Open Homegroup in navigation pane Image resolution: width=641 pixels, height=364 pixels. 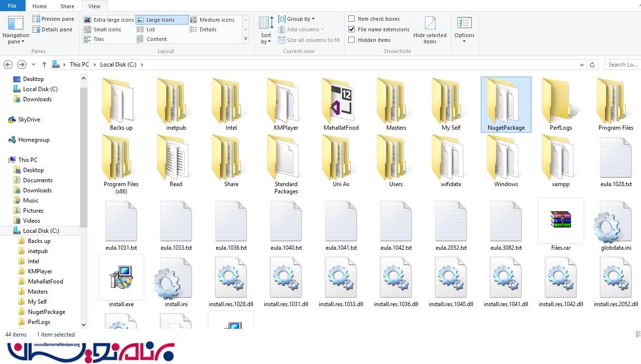click(x=34, y=140)
